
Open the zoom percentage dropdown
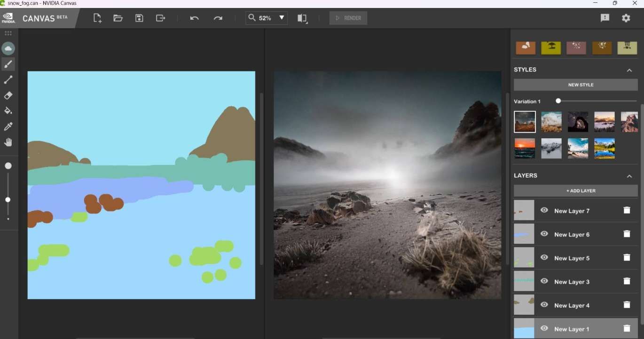click(x=282, y=18)
